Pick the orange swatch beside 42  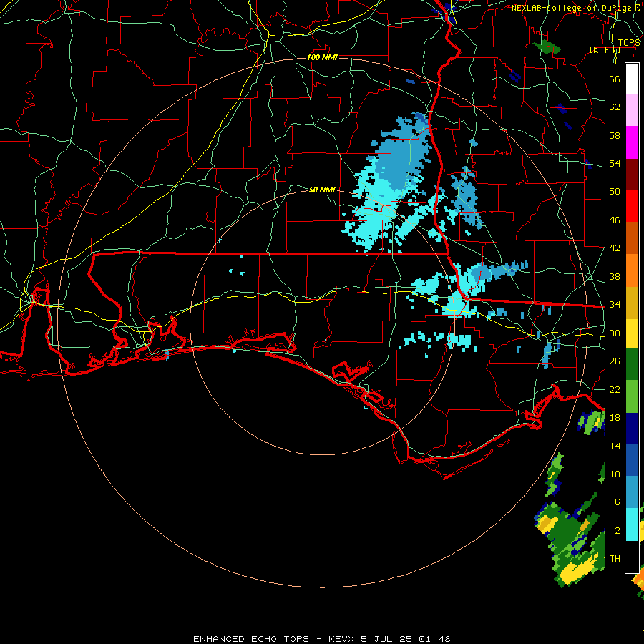632,270
